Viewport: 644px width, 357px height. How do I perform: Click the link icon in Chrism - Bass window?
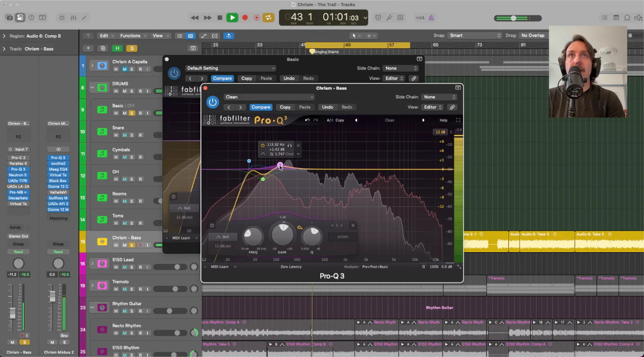point(452,107)
